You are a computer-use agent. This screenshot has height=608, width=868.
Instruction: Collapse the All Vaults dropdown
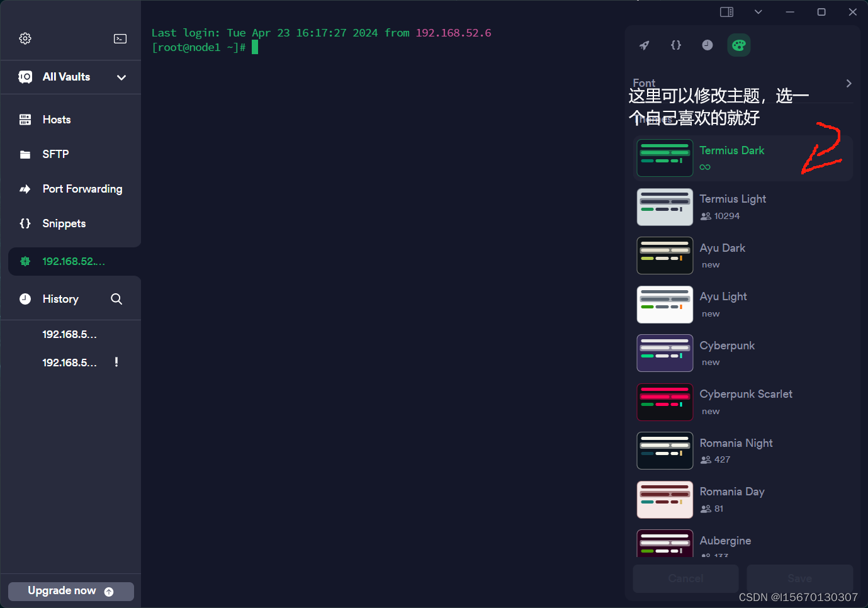click(x=121, y=77)
